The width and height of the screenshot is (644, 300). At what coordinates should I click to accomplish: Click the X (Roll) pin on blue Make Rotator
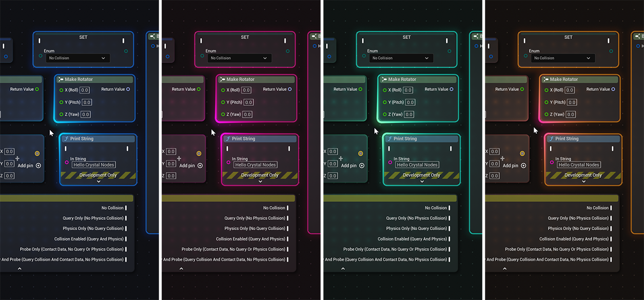click(61, 90)
